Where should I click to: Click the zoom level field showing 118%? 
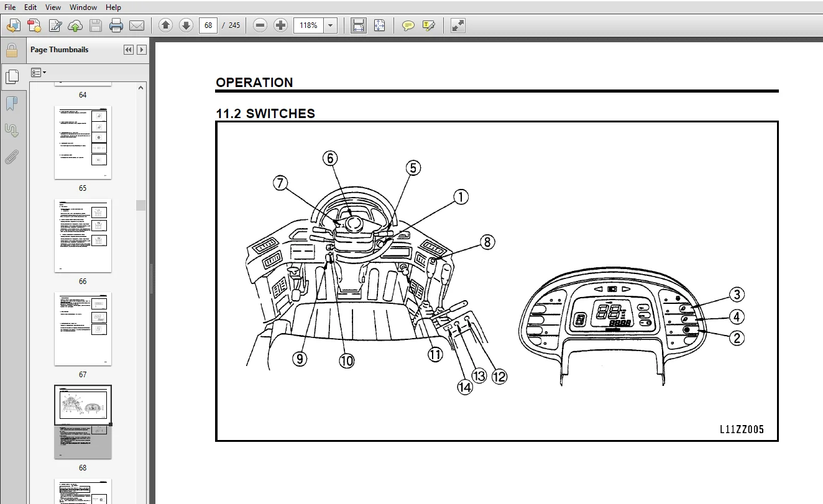(309, 25)
